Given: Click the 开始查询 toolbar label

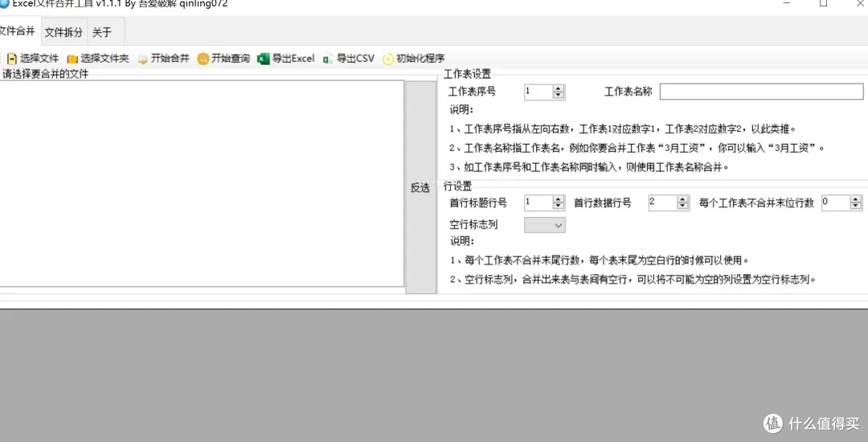Looking at the screenshot, I should tap(231, 59).
